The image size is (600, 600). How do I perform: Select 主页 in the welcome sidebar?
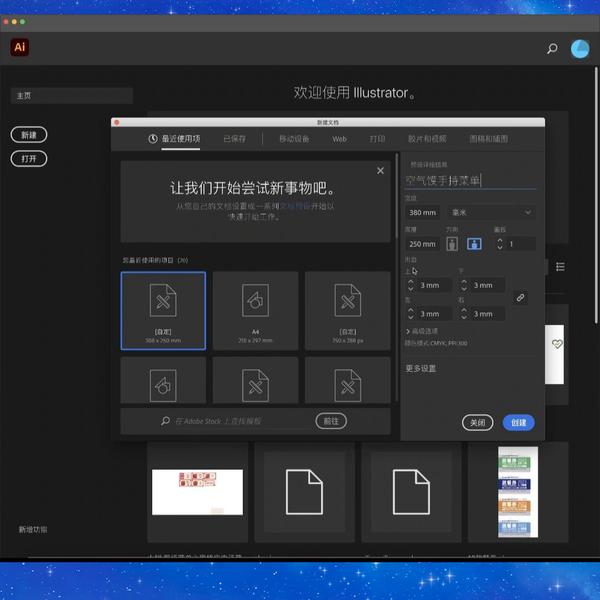click(x=72, y=96)
